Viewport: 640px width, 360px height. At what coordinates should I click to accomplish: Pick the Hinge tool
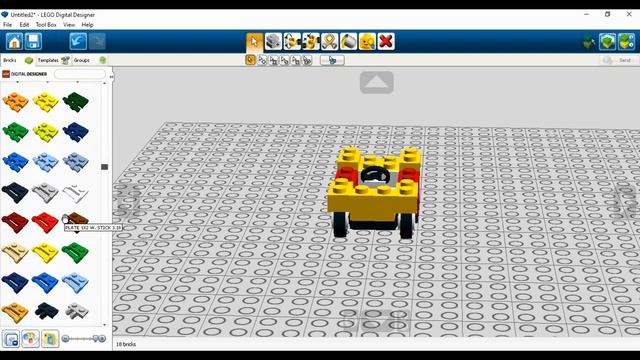click(292, 42)
